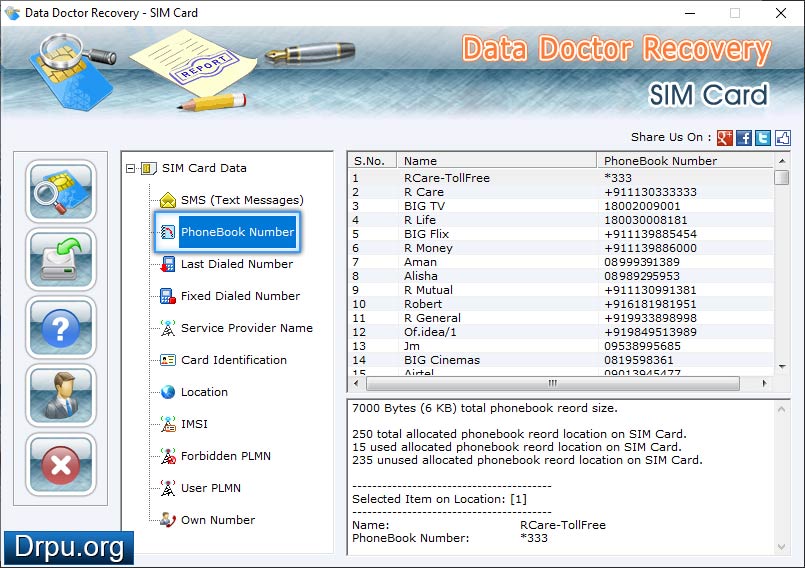Screen dimensions: 805x568
Task: Click the red Exit cross icon
Action: [61, 464]
